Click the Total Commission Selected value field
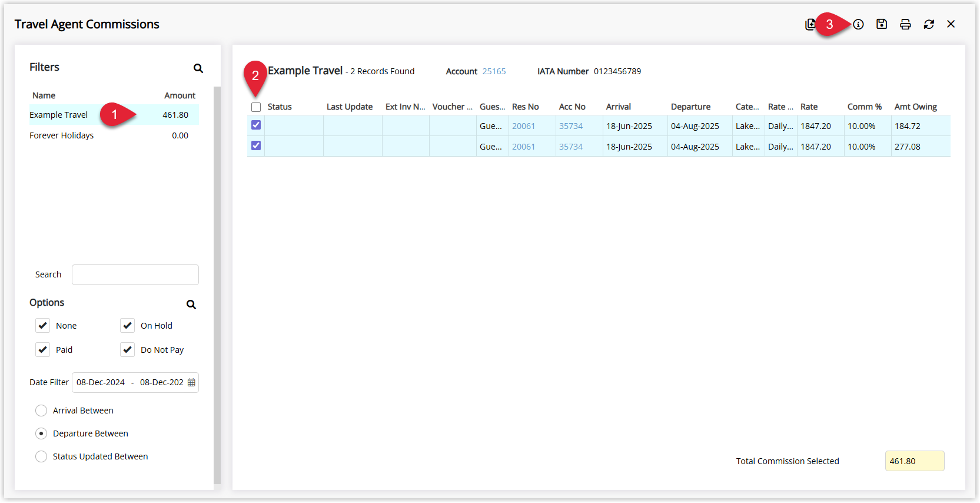The height and width of the screenshot is (503, 980). coord(915,461)
